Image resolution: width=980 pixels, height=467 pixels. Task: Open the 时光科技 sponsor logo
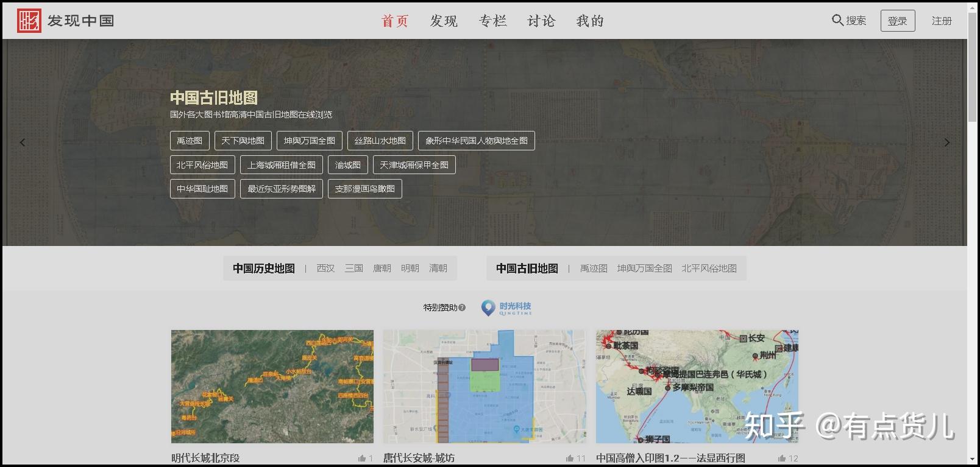tap(506, 308)
